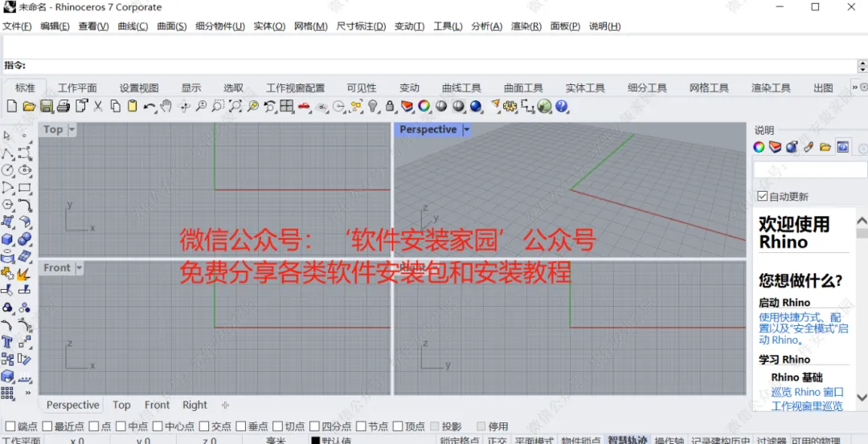Open the Layers tab icon in side panel
Viewport: 868px width, 444px height.
(x=775, y=147)
